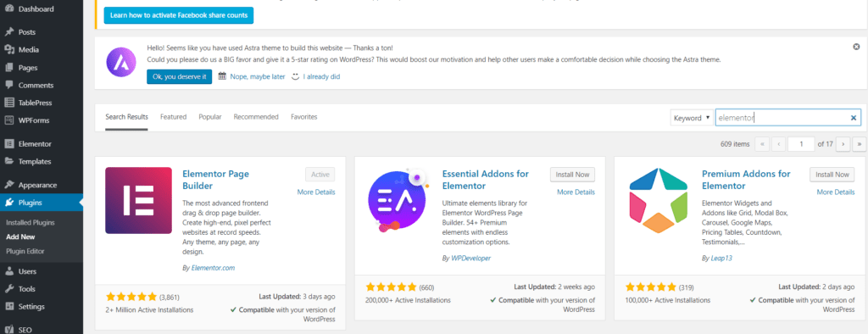Open More Details for Elementor Page Builder

point(316,192)
